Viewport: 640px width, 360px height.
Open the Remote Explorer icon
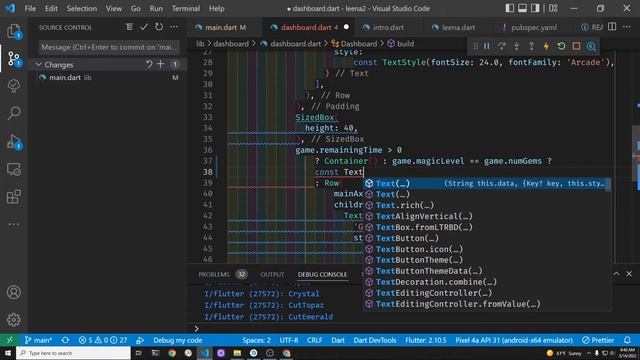(x=14, y=169)
